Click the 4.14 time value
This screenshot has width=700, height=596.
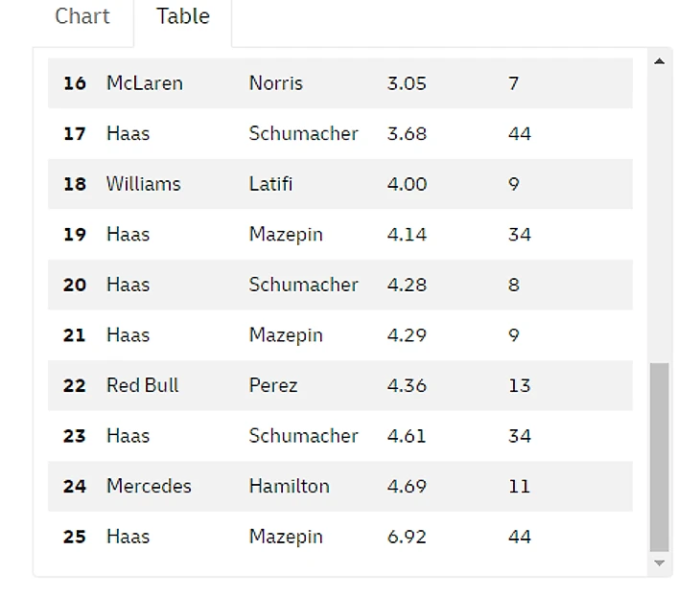[407, 235]
